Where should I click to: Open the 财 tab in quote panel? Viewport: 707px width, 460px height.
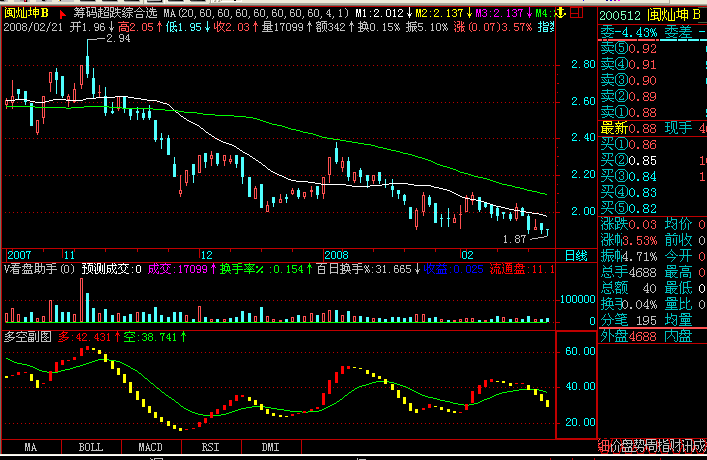click(x=675, y=446)
